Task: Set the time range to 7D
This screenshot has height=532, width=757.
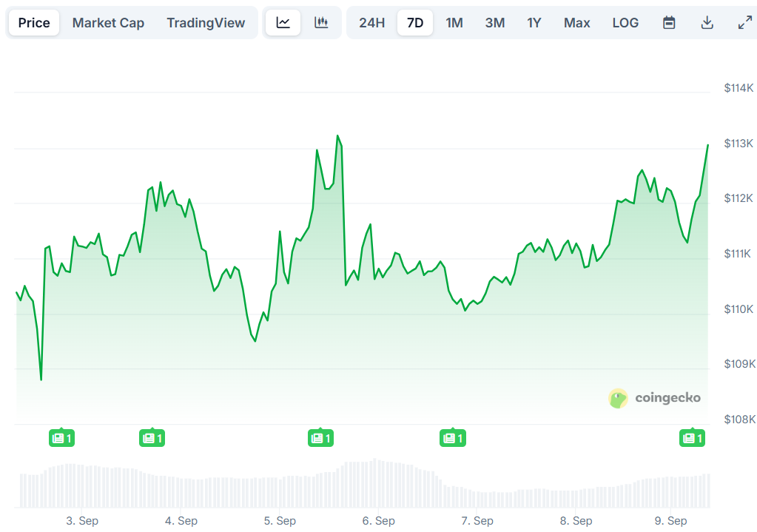Action: click(x=415, y=23)
